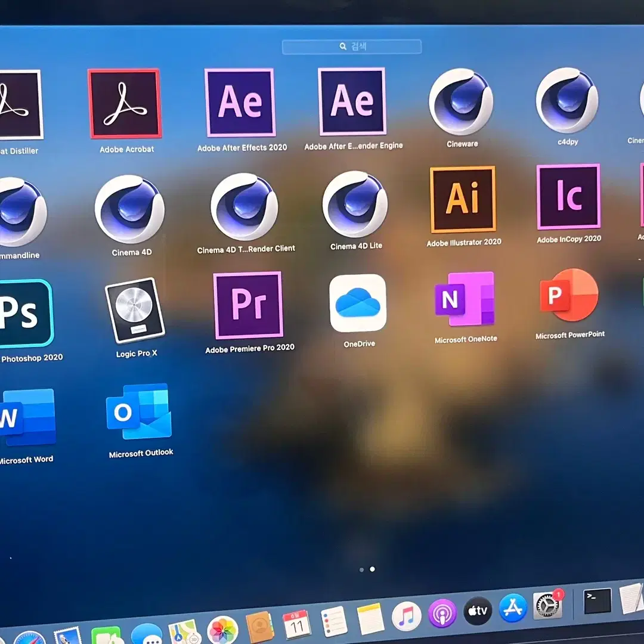Open Microsoft Word
Image resolution: width=644 pixels, height=644 pixels.
pyautogui.click(x=27, y=417)
